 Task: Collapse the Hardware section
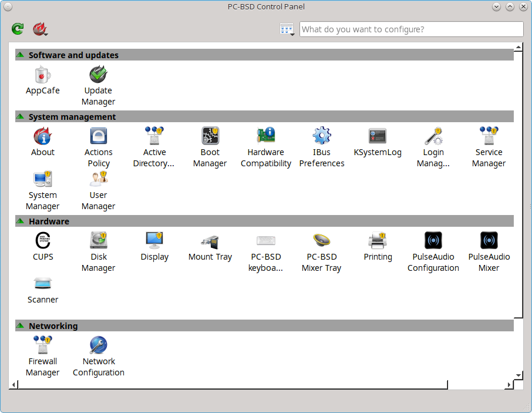pos(20,221)
